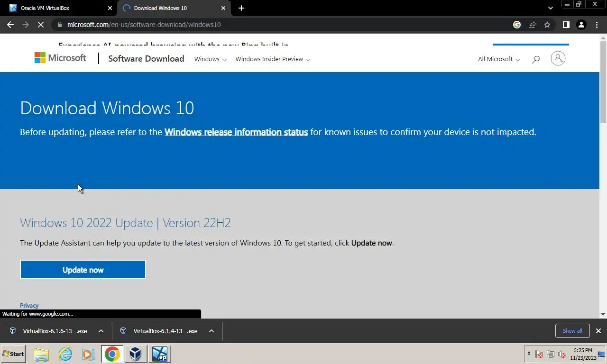This screenshot has width=607, height=364.
Task: Close the Download Windows 10 tab
Action: (223, 8)
